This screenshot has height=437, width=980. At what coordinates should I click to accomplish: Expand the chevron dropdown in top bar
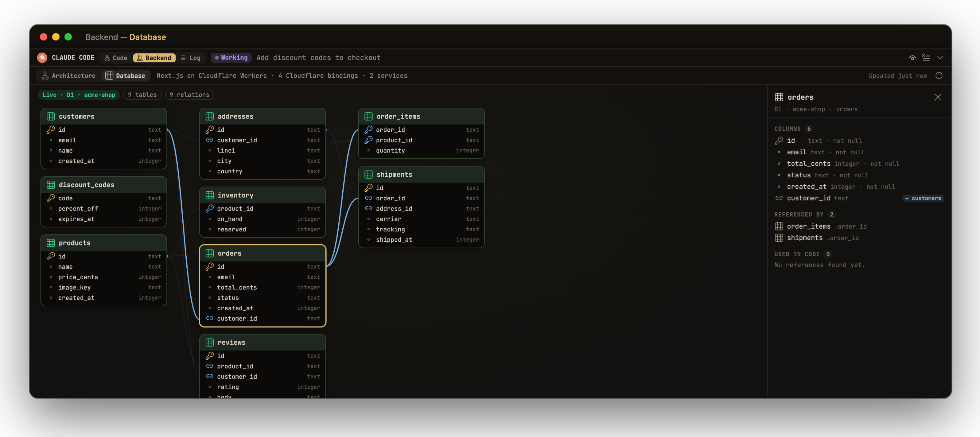(940, 58)
